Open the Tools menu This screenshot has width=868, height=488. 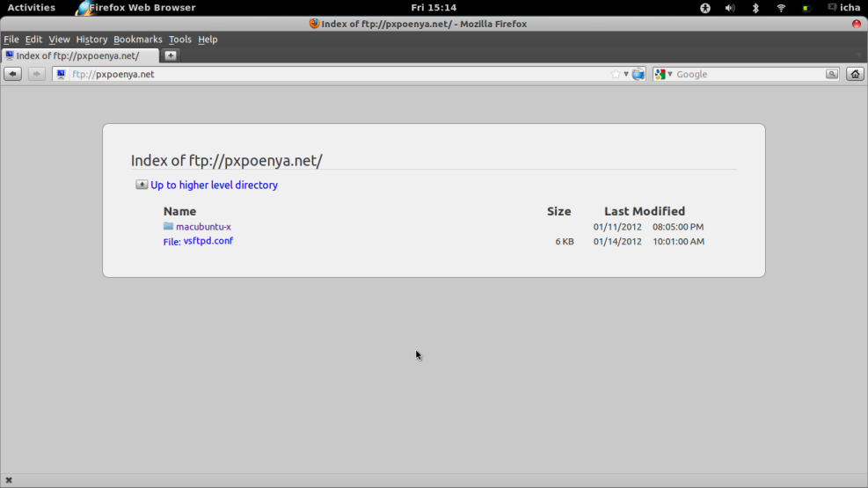coord(180,40)
